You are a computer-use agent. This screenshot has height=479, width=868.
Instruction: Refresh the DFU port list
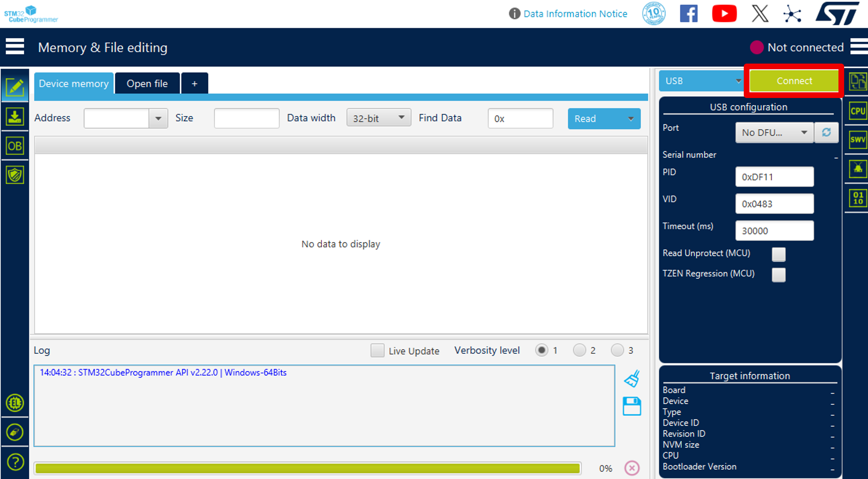tap(826, 132)
